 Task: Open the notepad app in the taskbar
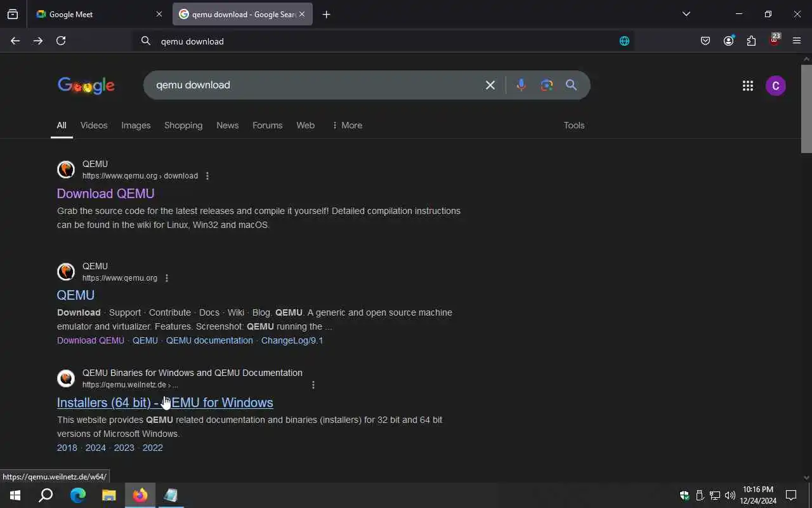tap(171, 495)
